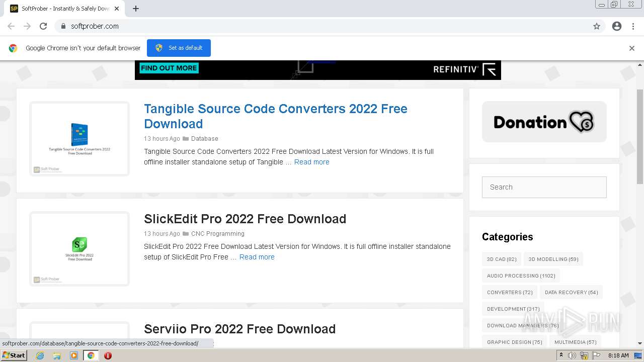
Task: Select the 3D CAD (82) category tag
Action: pyautogui.click(x=502, y=259)
